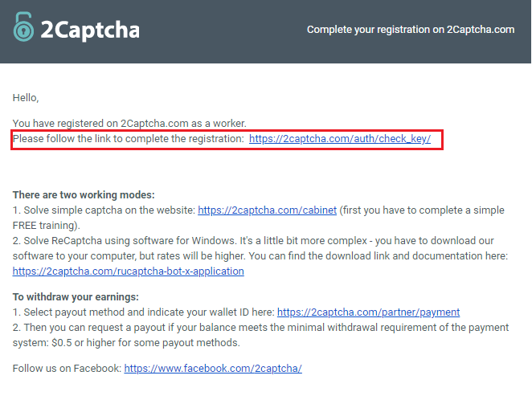Click 'Follow us on Facebook:' label
Image resolution: width=532 pixels, height=400 pixels.
[x=67, y=369]
